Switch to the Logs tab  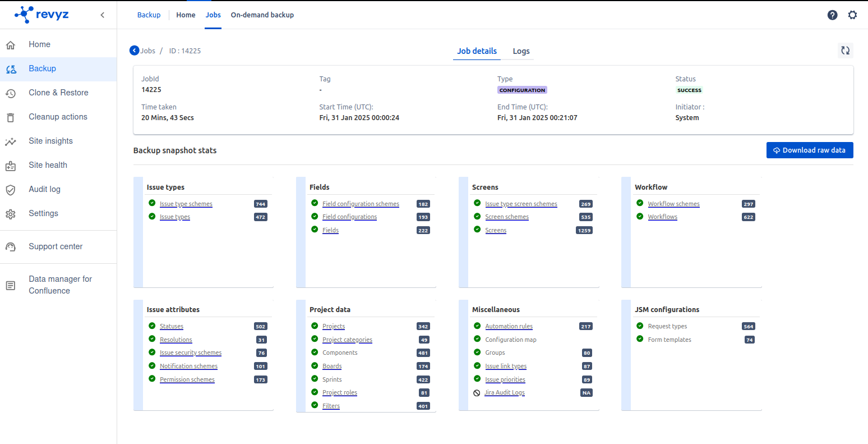[x=521, y=51]
